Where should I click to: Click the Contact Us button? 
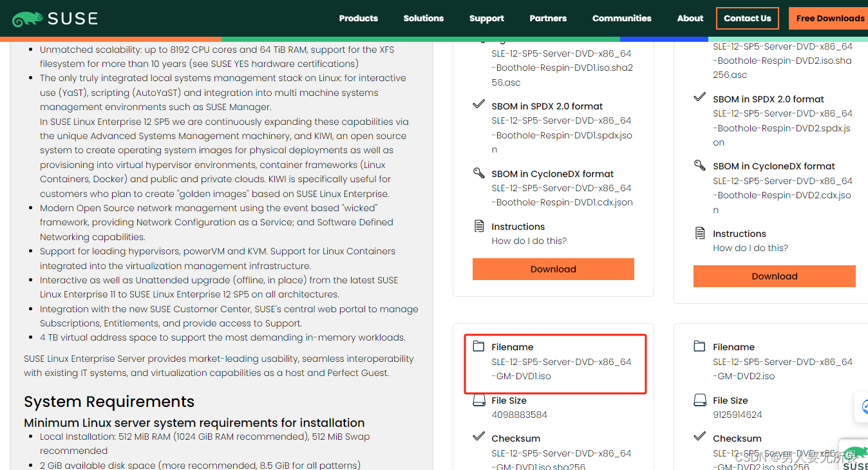[x=747, y=19]
